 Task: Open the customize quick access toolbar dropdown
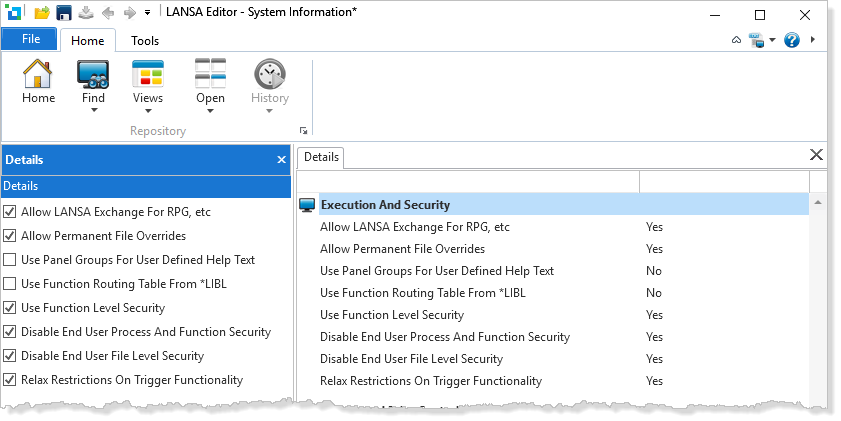(148, 14)
